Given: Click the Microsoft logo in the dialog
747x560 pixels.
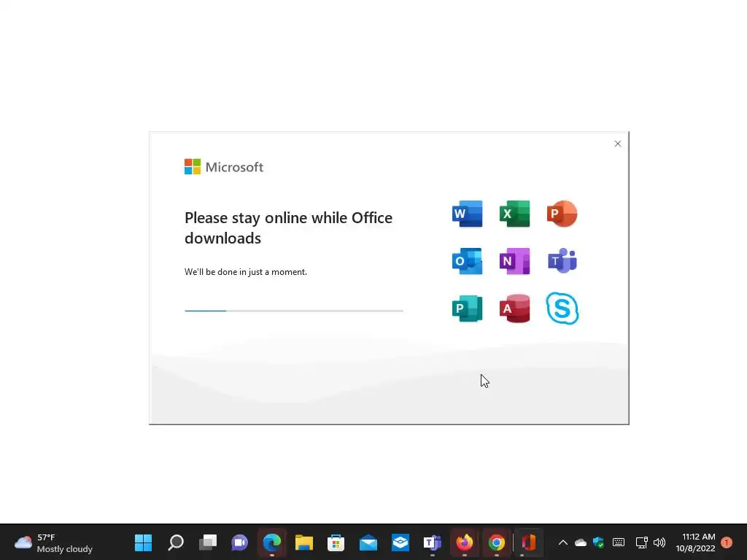Looking at the screenshot, I should pos(224,167).
